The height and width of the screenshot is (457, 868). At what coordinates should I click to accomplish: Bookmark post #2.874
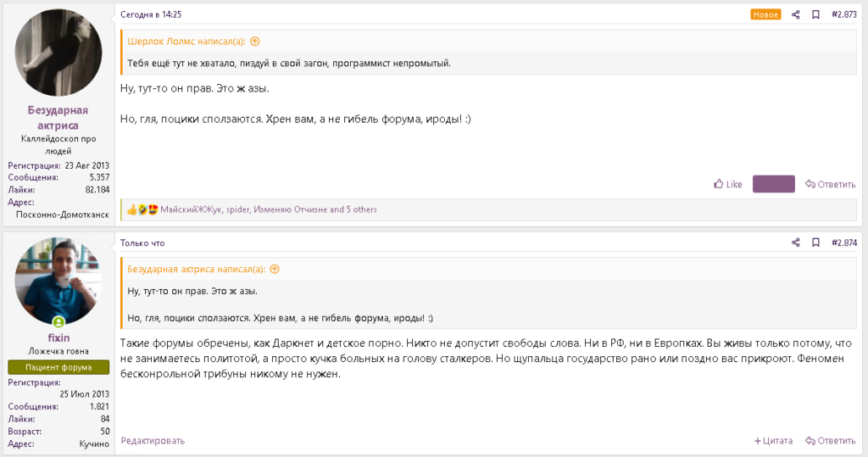point(815,242)
